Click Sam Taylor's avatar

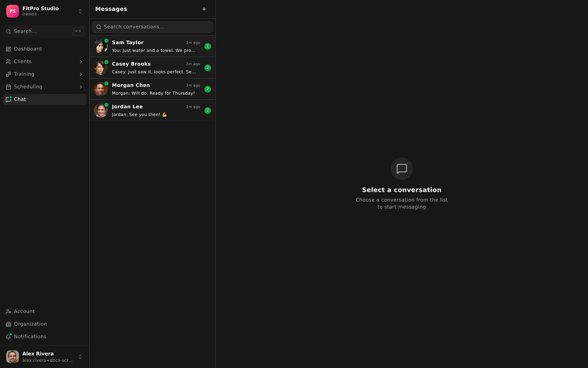[x=101, y=46]
